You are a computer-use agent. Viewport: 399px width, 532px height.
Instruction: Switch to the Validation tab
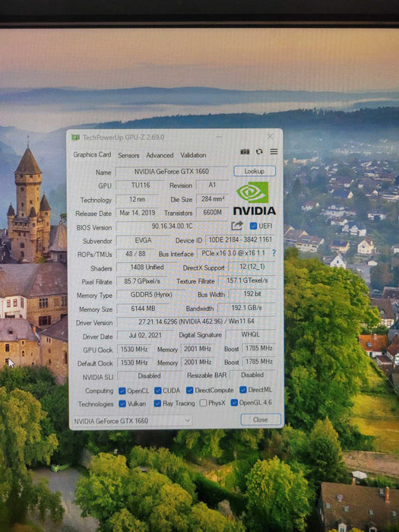pyautogui.click(x=193, y=155)
